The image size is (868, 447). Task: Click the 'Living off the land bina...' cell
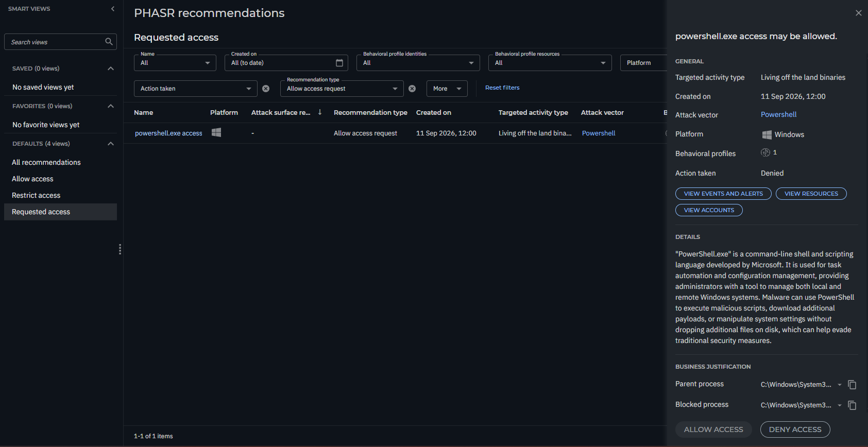tap(535, 133)
